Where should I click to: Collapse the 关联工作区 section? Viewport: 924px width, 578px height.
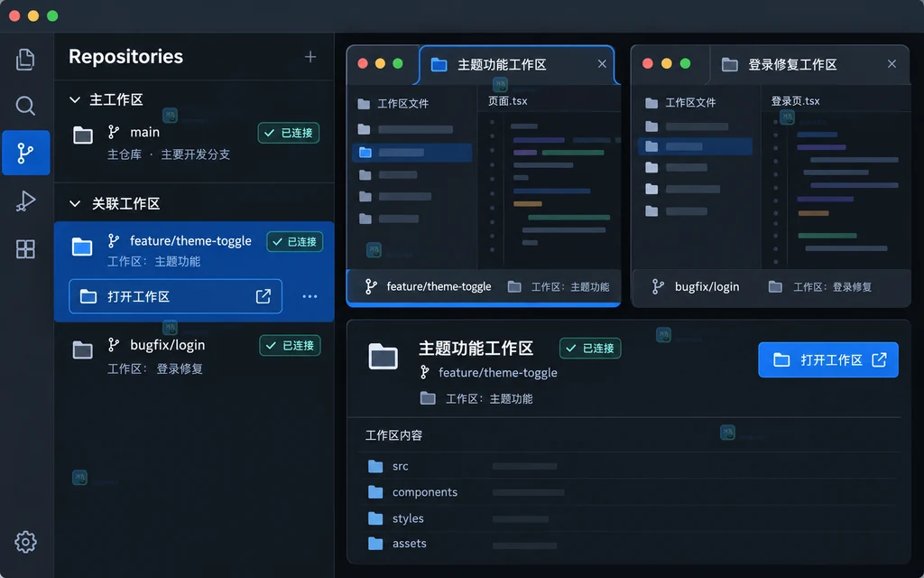(75, 204)
